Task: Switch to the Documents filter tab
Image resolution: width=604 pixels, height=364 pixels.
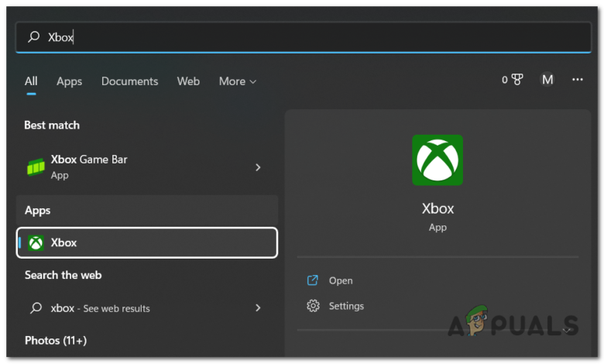Action: [x=129, y=81]
